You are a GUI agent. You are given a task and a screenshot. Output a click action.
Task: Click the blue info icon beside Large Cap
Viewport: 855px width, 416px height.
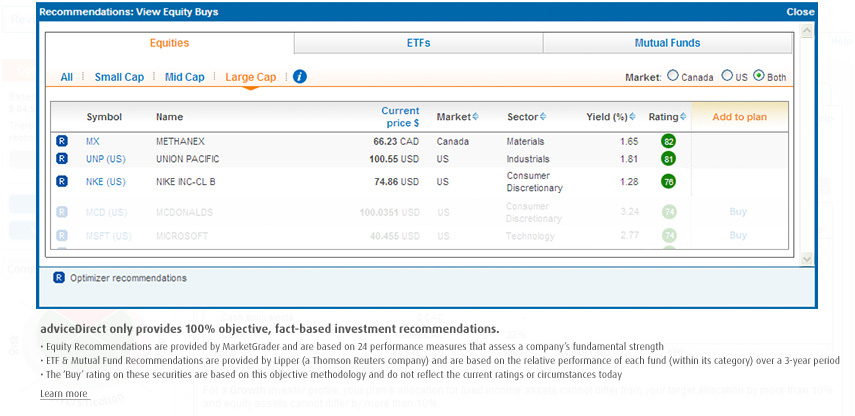point(300,77)
